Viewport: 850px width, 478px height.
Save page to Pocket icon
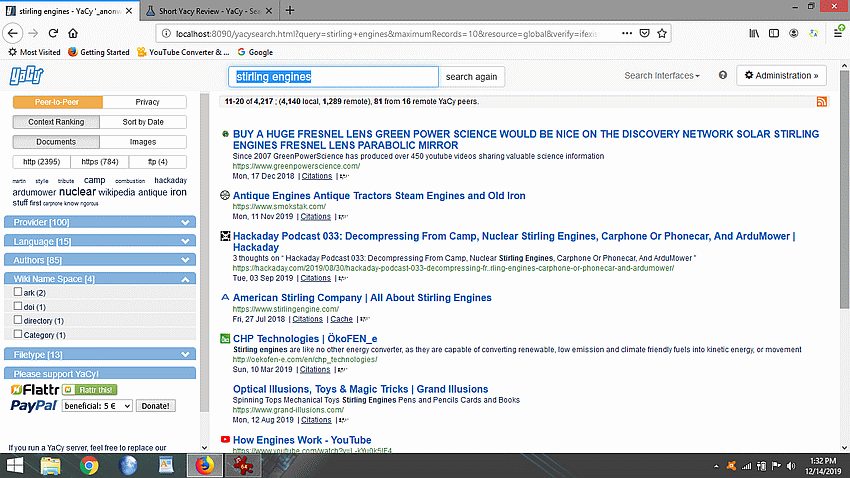[x=644, y=34]
